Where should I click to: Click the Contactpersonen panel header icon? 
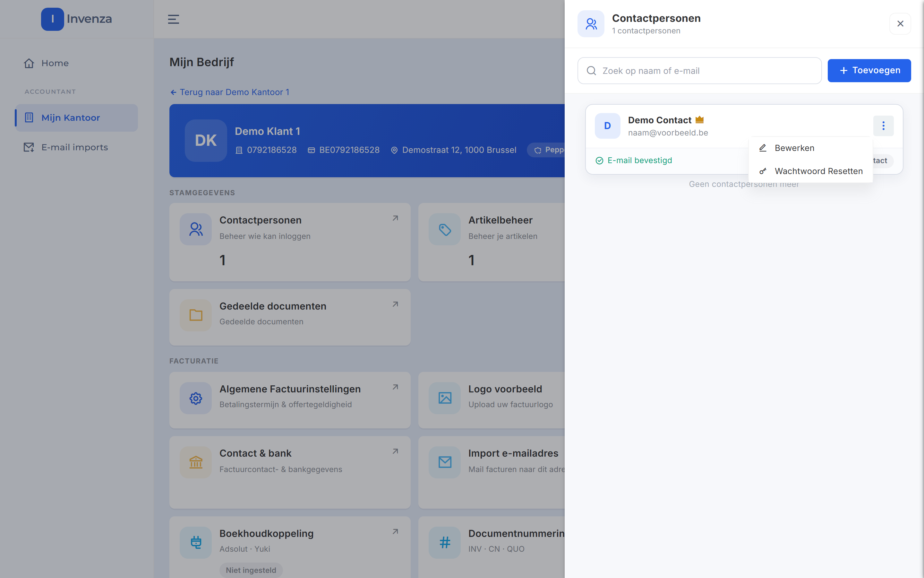tap(591, 24)
